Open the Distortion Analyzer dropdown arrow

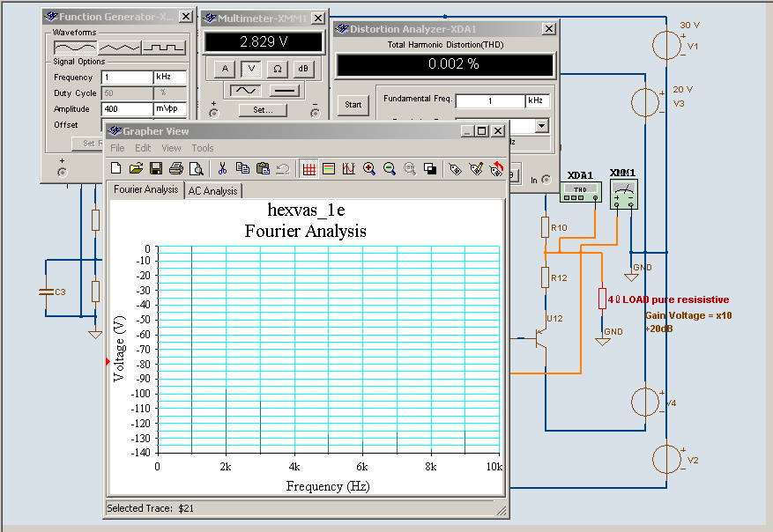click(542, 126)
